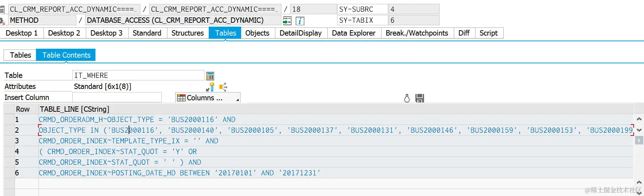Click the first program name field

pos(74,9)
